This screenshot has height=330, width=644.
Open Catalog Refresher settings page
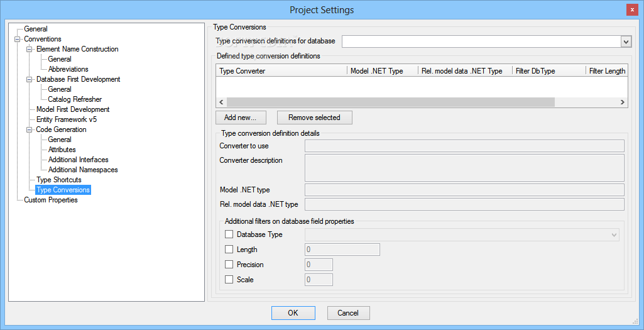(x=75, y=99)
